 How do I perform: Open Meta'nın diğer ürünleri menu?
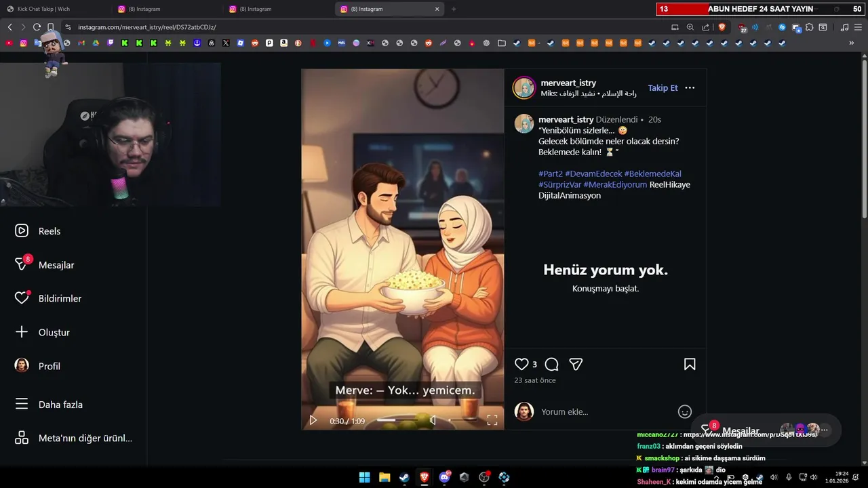(x=73, y=438)
